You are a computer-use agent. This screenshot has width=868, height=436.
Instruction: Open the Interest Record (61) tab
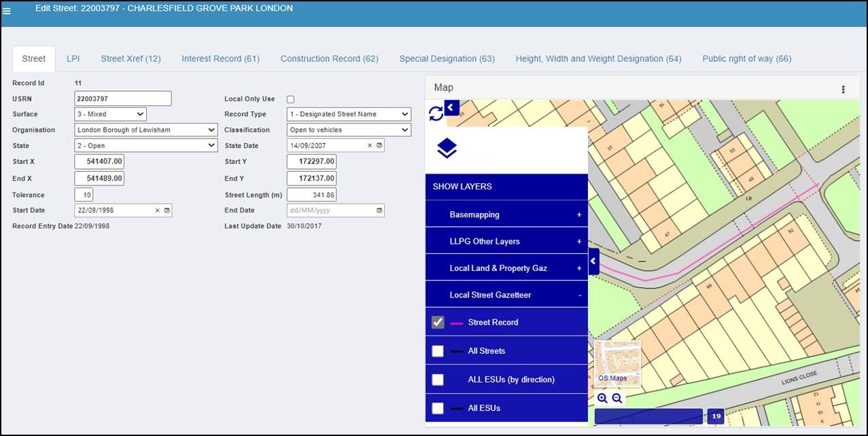pyautogui.click(x=220, y=58)
